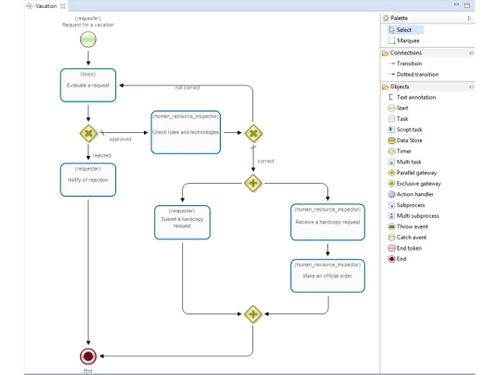
Task: Choose the Data Store object
Action: (x=405, y=140)
